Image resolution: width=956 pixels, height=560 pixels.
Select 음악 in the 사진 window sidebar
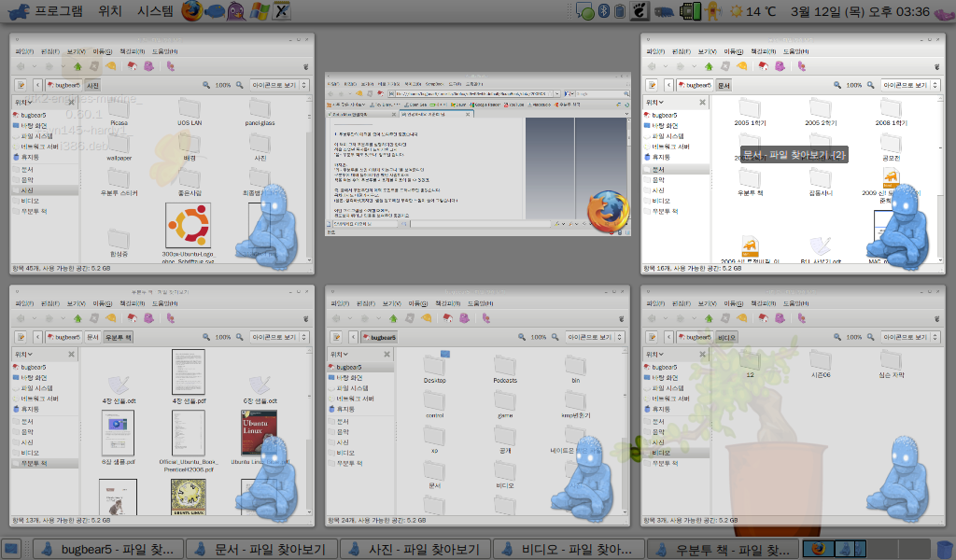pos(27,180)
